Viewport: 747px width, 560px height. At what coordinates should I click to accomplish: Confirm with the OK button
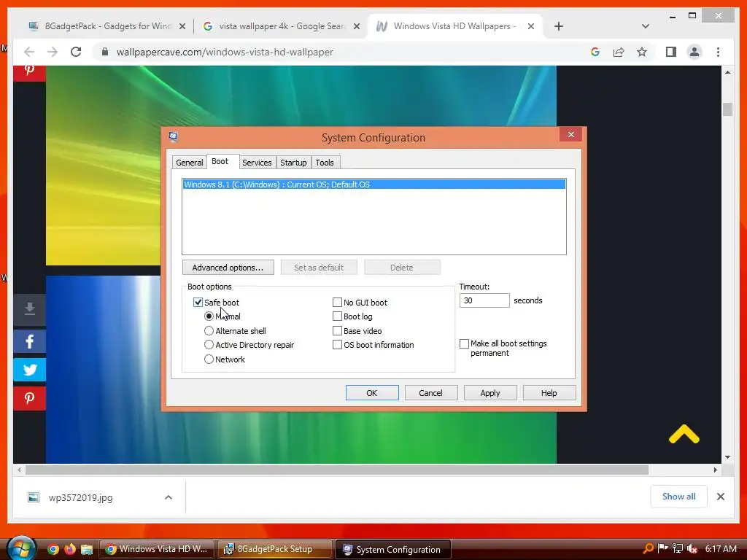(x=372, y=393)
